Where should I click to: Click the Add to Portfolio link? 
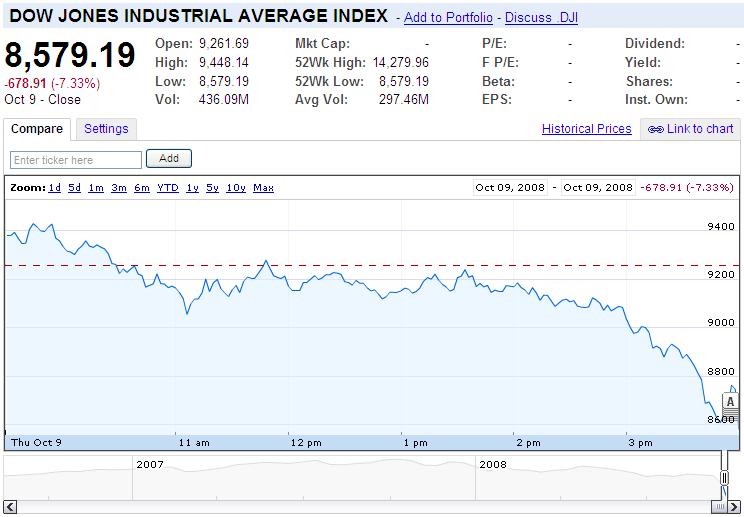coord(448,18)
